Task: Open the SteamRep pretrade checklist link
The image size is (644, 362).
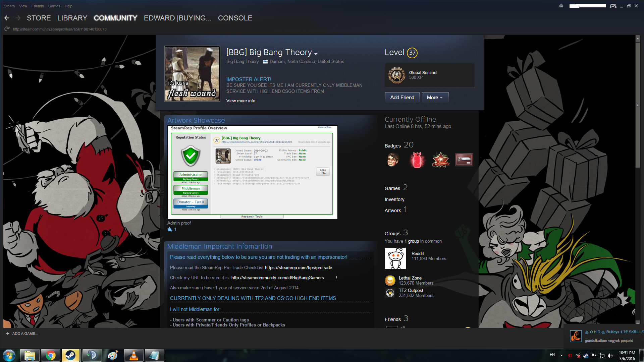Action: pyautogui.click(x=298, y=267)
